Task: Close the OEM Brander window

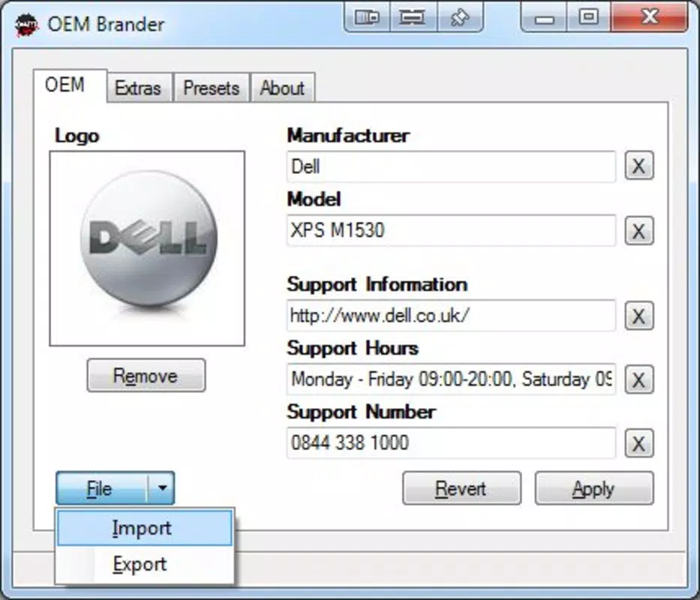Action: (x=650, y=17)
